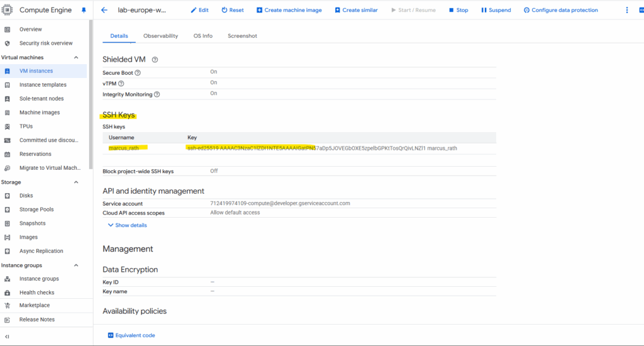
Task: Go back with the left arrow icon
Action: pos(104,10)
